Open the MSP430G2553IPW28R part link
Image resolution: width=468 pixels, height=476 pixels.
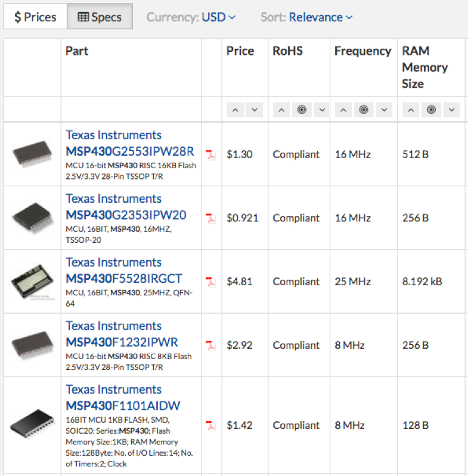[129, 151]
